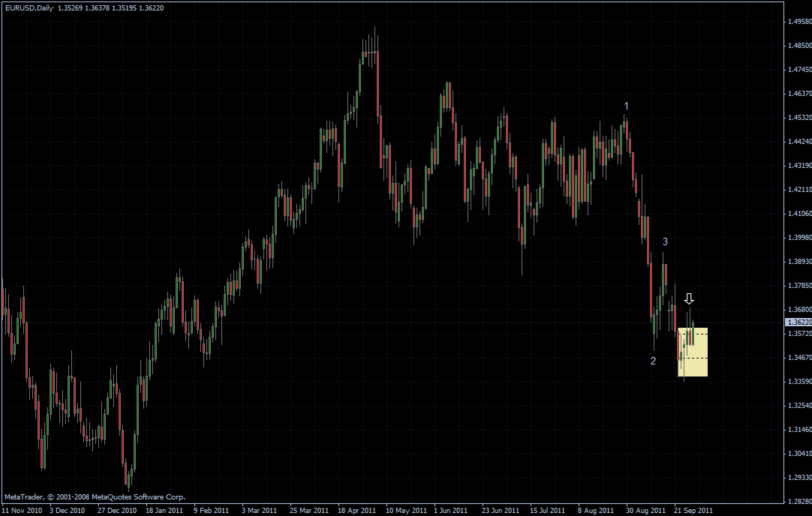Viewport: 812px width, 516px height.
Task: Click the 1.28280 price axis label
Action: point(799,502)
